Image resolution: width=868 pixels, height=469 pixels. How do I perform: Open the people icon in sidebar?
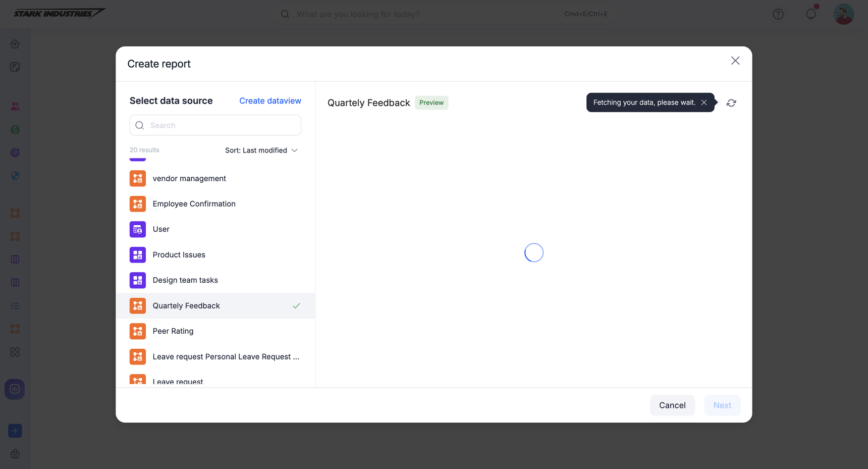(x=15, y=107)
